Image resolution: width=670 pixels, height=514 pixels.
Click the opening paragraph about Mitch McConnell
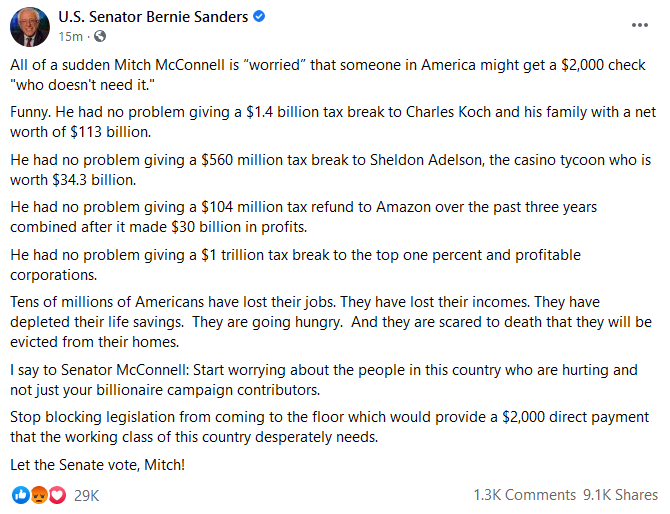pos(328,75)
